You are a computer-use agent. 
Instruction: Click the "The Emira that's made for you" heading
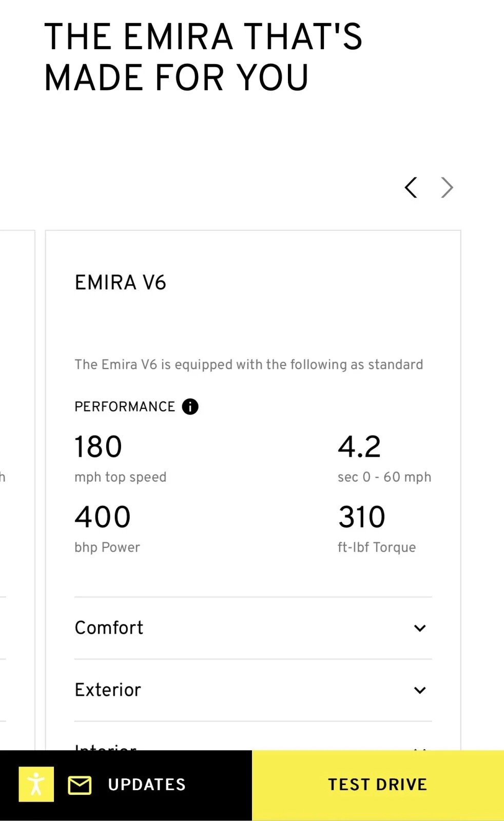pos(203,57)
